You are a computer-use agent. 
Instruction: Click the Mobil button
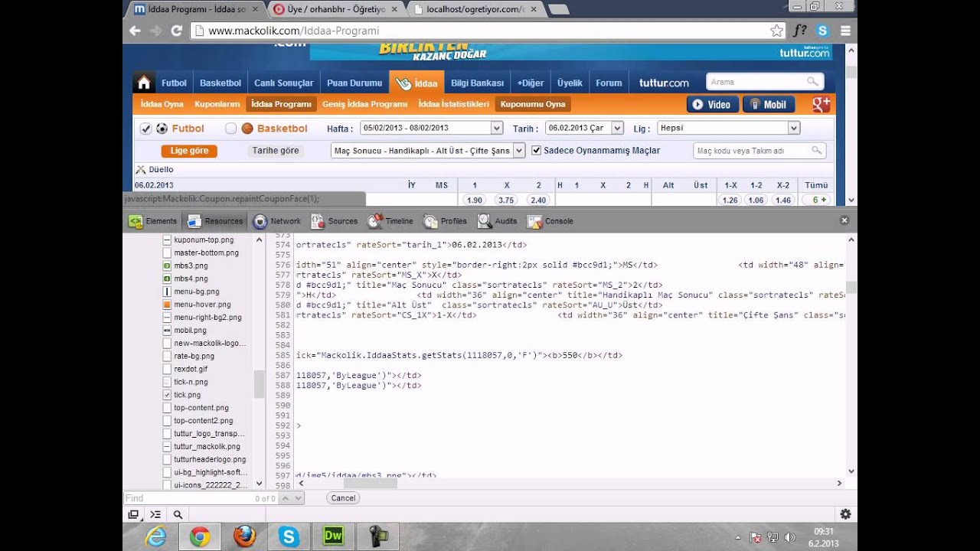769,105
